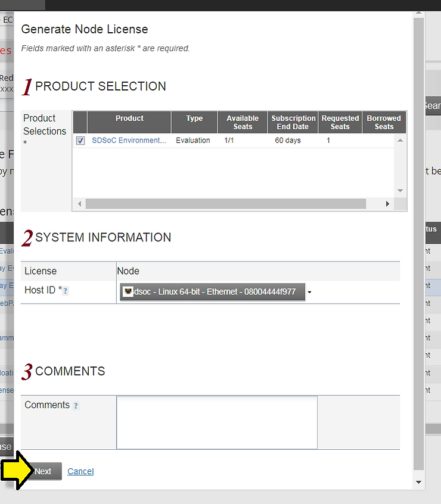Screen dimensions: 441x504
Task: Click the Host ID help question-mark icon
Action: (x=66, y=291)
